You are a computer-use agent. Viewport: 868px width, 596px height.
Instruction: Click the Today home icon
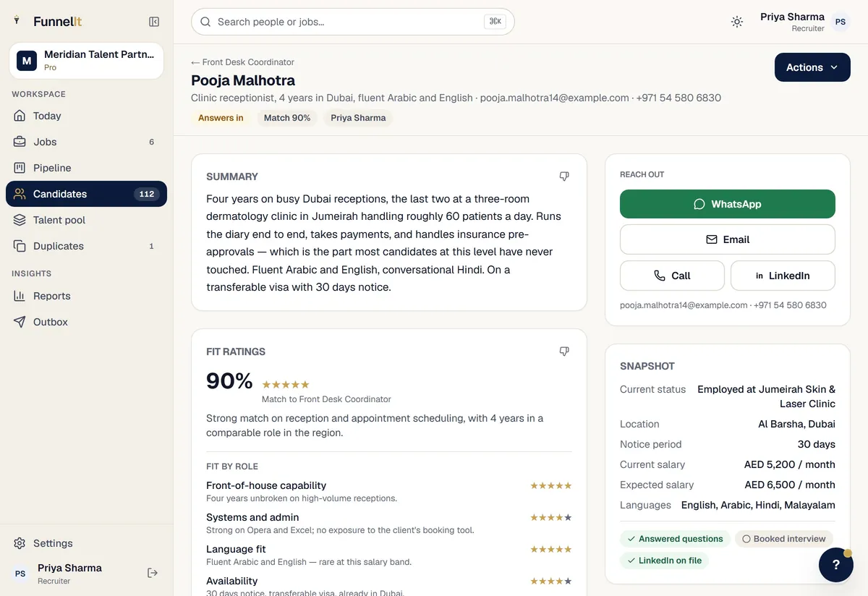pyautogui.click(x=20, y=116)
